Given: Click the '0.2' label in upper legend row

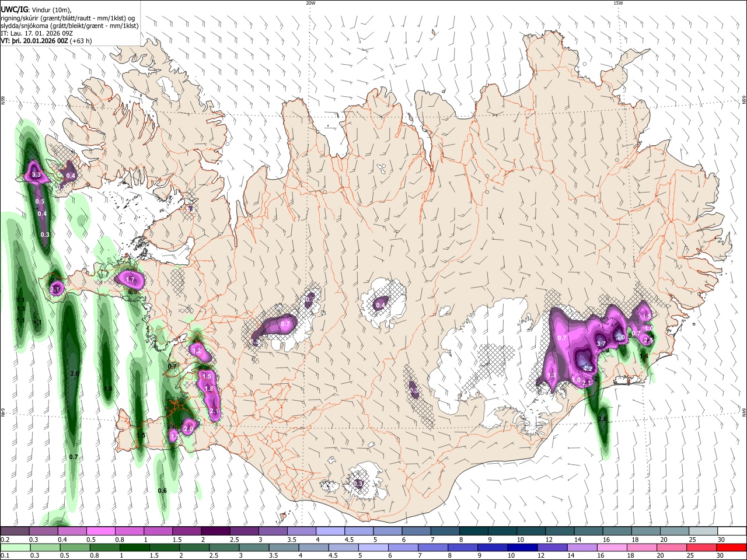Looking at the screenshot, I should click(x=4, y=539).
